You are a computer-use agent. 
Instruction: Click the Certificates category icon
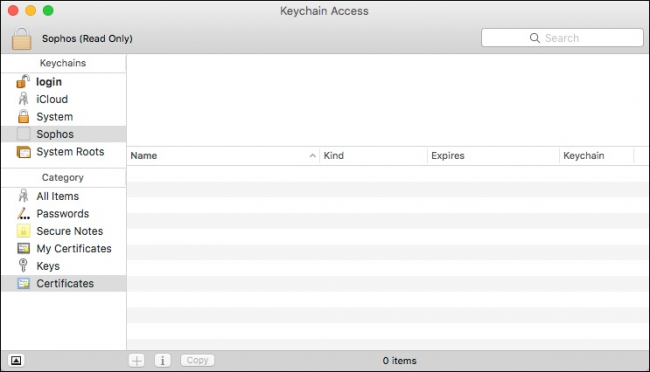(x=24, y=283)
